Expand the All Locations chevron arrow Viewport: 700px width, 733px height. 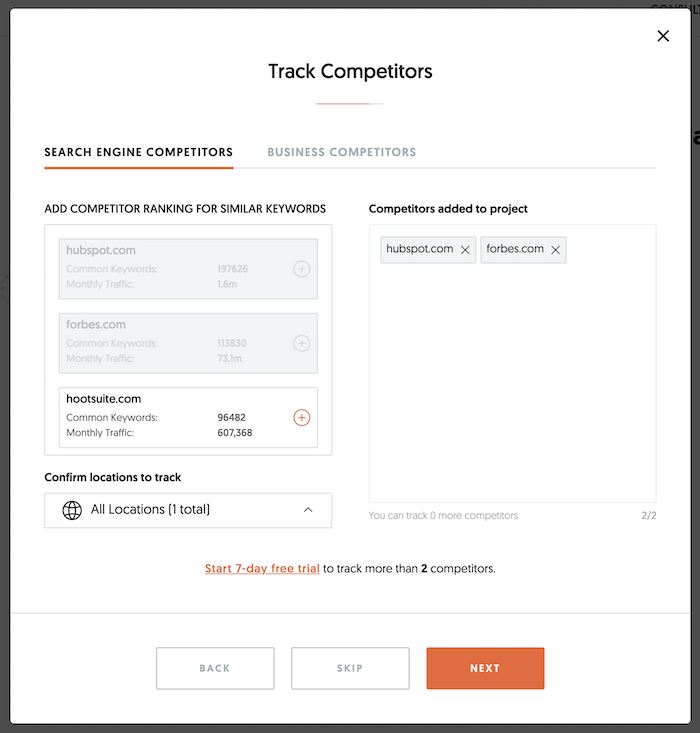click(x=308, y=510)
